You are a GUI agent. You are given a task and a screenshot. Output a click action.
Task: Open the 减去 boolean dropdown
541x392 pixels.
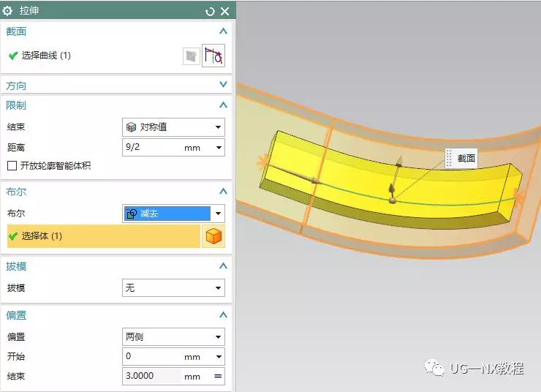(173, 214)
